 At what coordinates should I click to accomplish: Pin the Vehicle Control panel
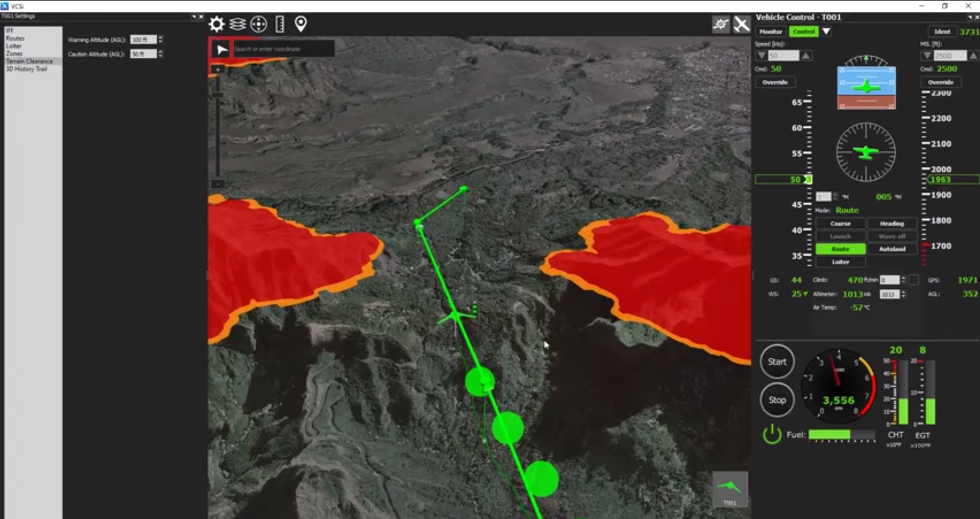(x=969, y=17)
